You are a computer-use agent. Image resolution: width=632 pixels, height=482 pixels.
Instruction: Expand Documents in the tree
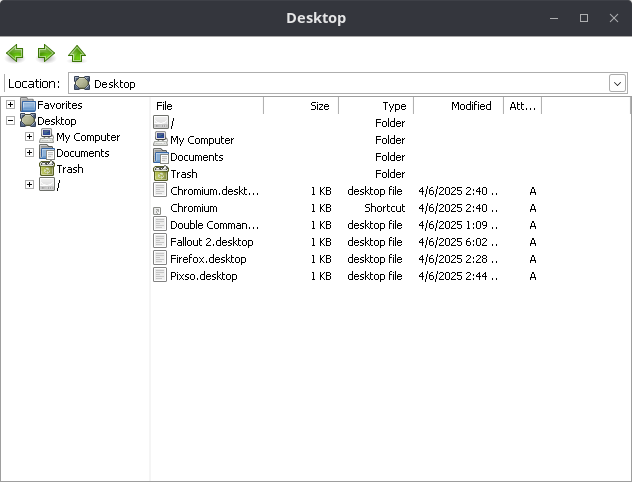29,152
